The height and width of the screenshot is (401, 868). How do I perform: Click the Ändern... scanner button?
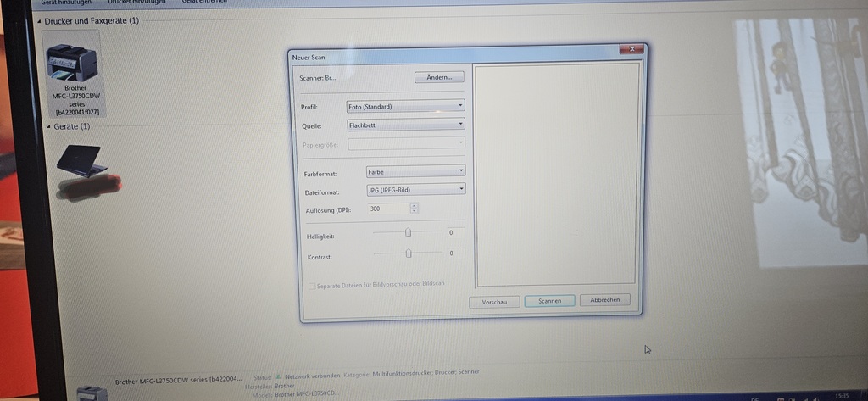(439, 77)
